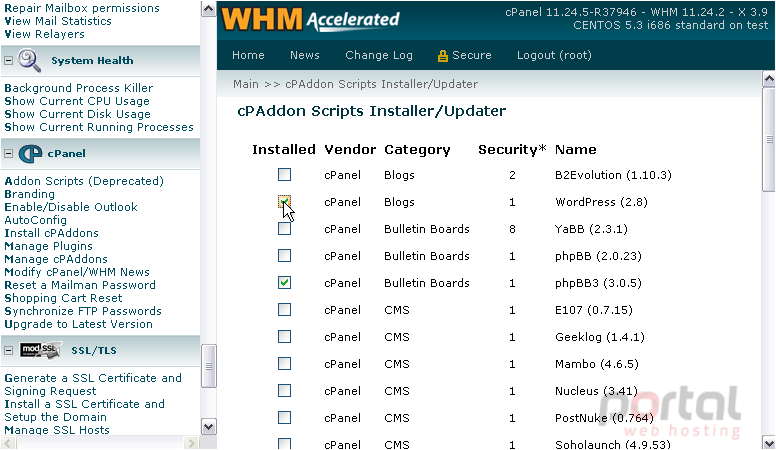The width and height of the screenshot is (776, 450).
Task: Check the phpBB (2.0.23) checkbox
Action: tap(285, 256)
